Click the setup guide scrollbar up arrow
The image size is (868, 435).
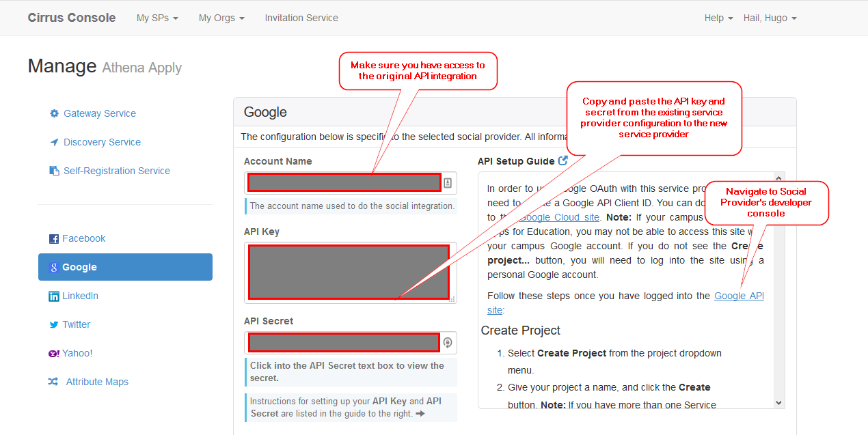pyautogui.click(x=779, y=178)
